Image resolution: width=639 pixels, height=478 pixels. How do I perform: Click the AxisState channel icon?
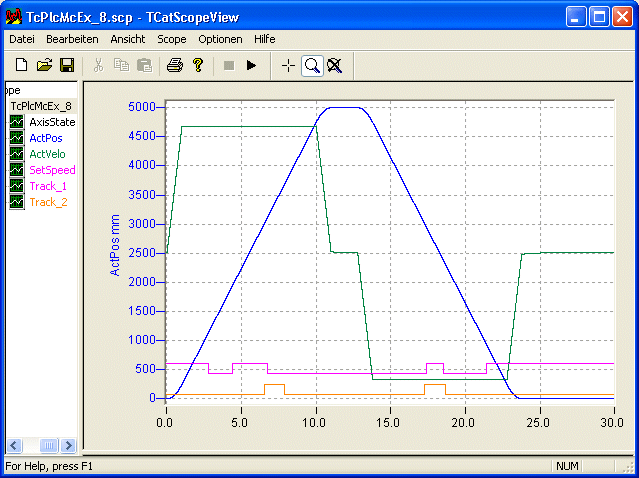(17, 122)
